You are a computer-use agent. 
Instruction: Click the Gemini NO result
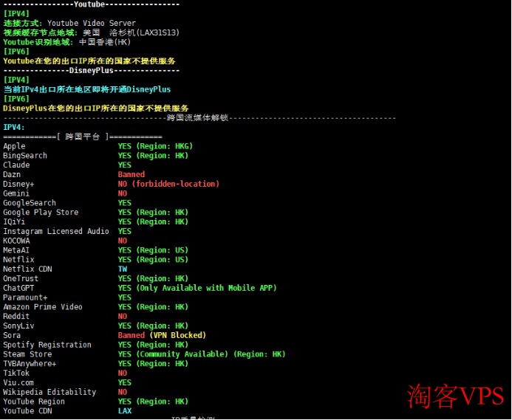(x=123, y=193)
